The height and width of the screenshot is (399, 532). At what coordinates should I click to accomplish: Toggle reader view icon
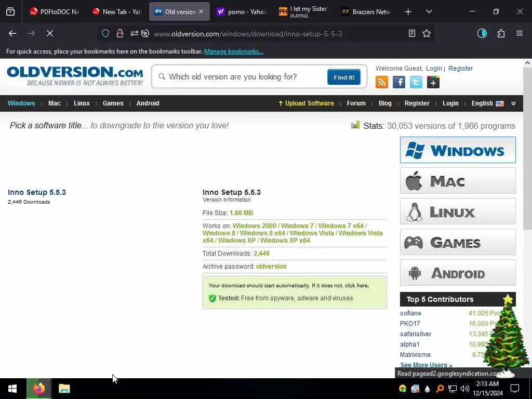(x=411, y=33)
